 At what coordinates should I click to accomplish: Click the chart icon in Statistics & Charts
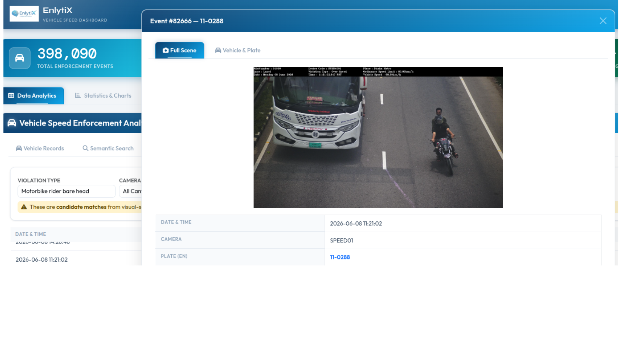[78, 96]
